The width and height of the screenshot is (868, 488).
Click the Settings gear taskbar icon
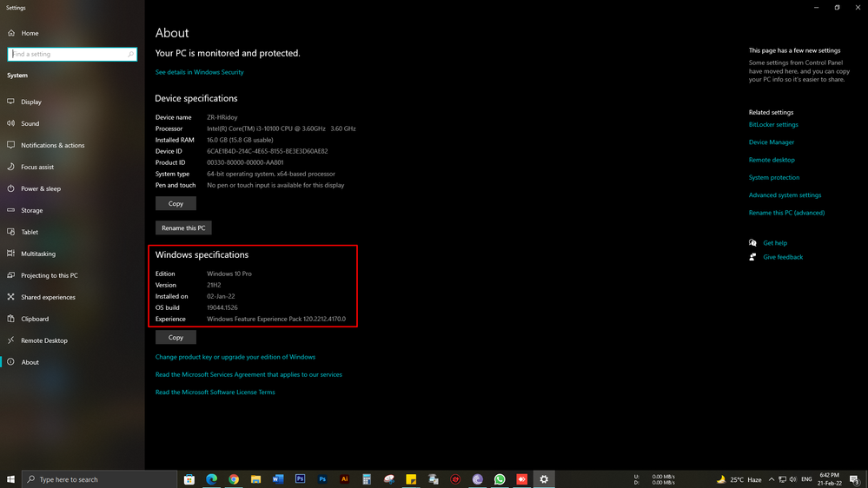[544, 479]
